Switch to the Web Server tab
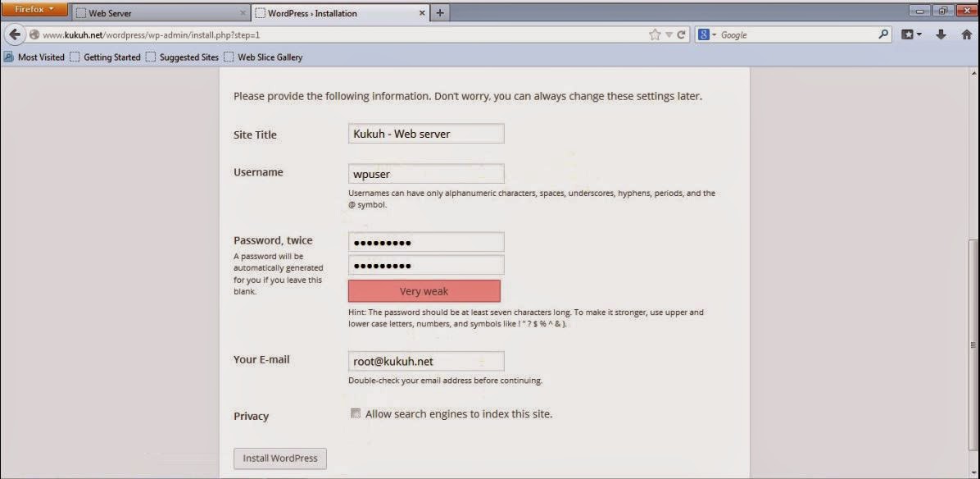The image size is (980, 479). coord(161,12)
